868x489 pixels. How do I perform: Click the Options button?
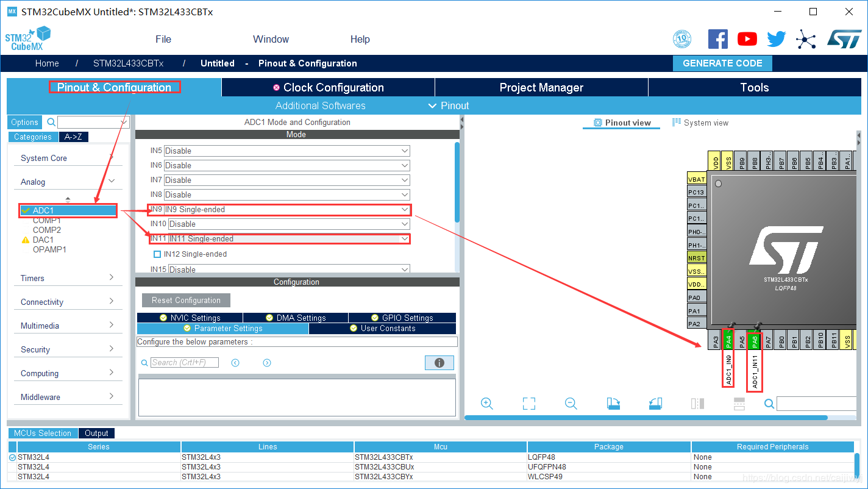pos(25,122)
